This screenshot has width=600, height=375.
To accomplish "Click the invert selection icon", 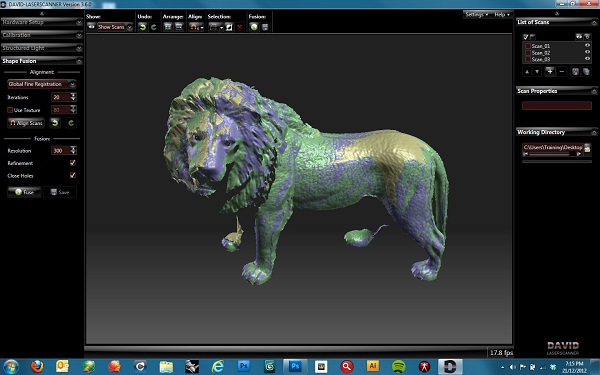I will coord(229,27).
